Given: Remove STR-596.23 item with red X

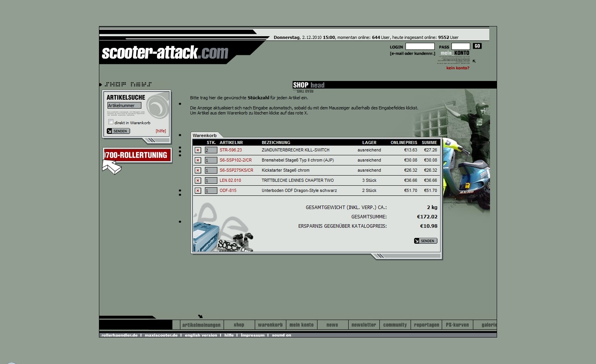Looking at the screenshot, I should [198, 150].
